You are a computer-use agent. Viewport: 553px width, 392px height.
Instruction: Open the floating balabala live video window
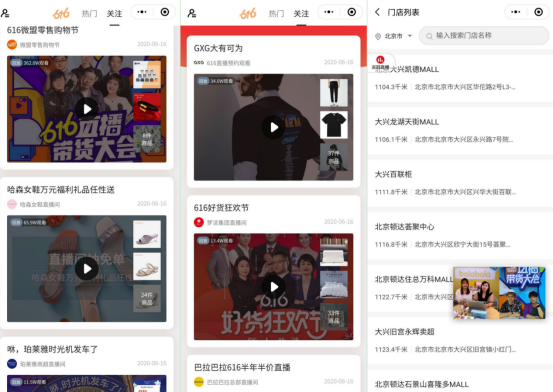point(499,293)
